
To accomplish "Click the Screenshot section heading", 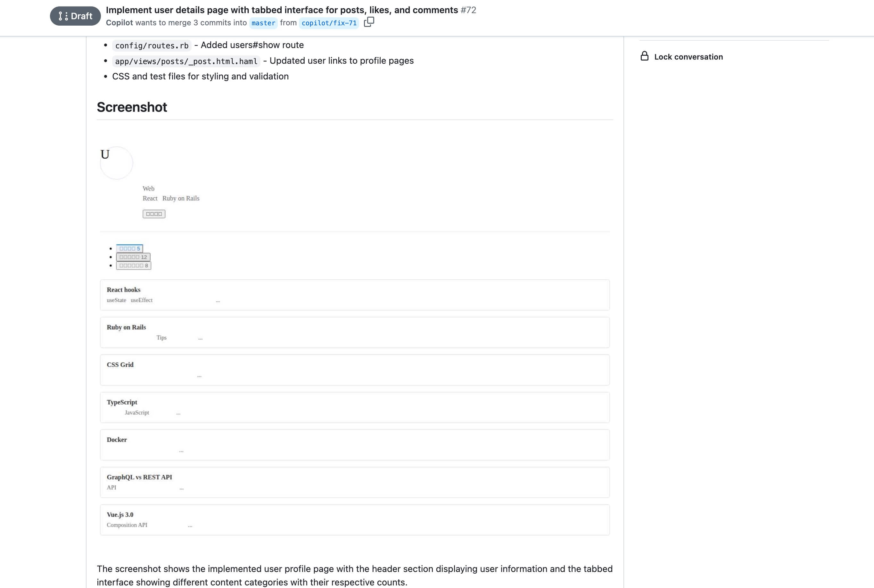I will [132, 107].
